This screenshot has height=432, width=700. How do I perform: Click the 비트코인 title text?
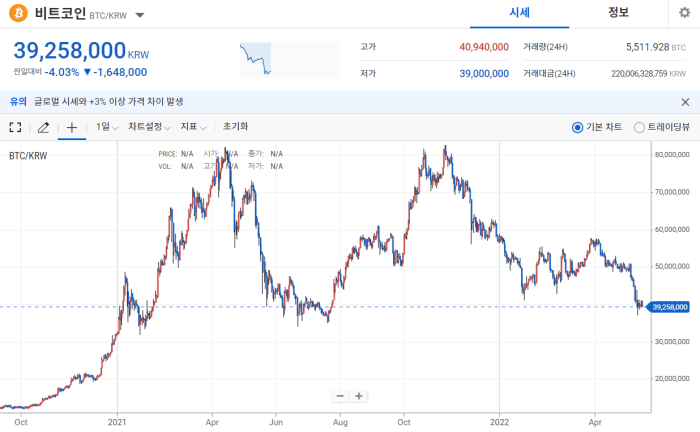point(60,13)
